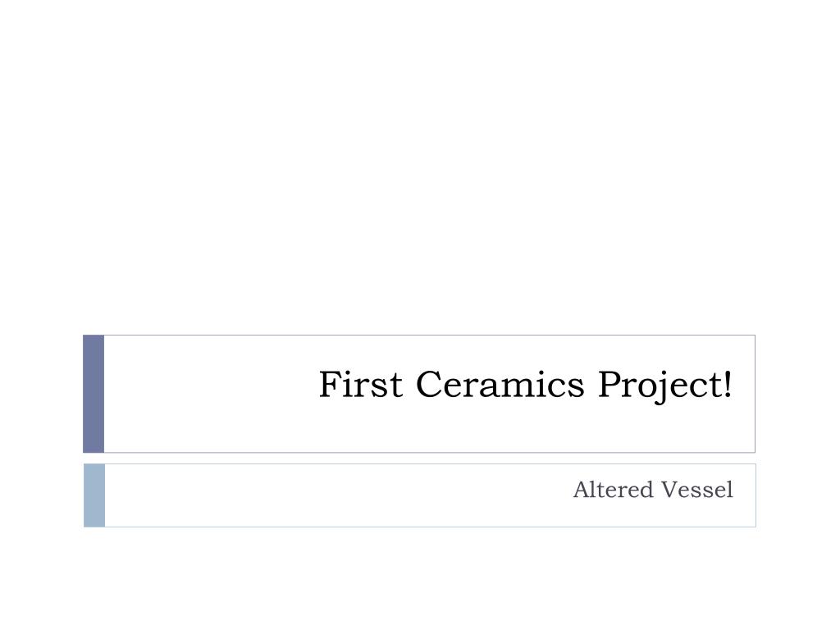Click the word "Ceramics" in the title
The width and height of the screenshot is (840, 630).
tap(500, 384)
